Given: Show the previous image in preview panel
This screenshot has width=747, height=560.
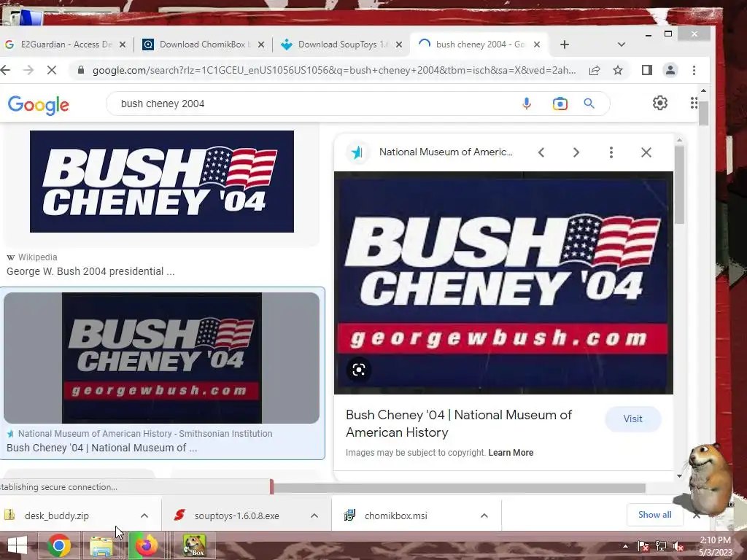Looking at the screenshot, I should (541, 152).
